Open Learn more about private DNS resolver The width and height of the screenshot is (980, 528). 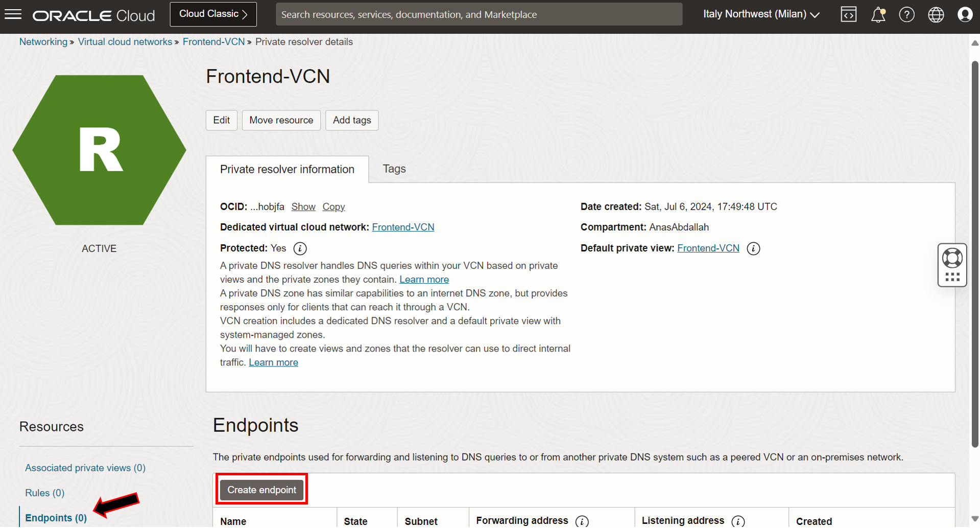pos(424,279)
